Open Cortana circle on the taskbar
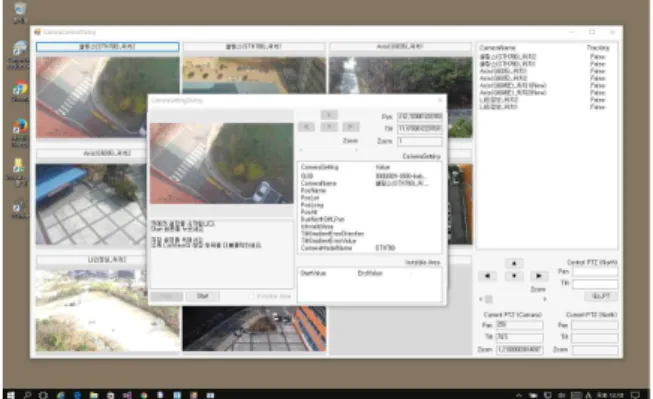653x399 pixels. pos(43,394)
